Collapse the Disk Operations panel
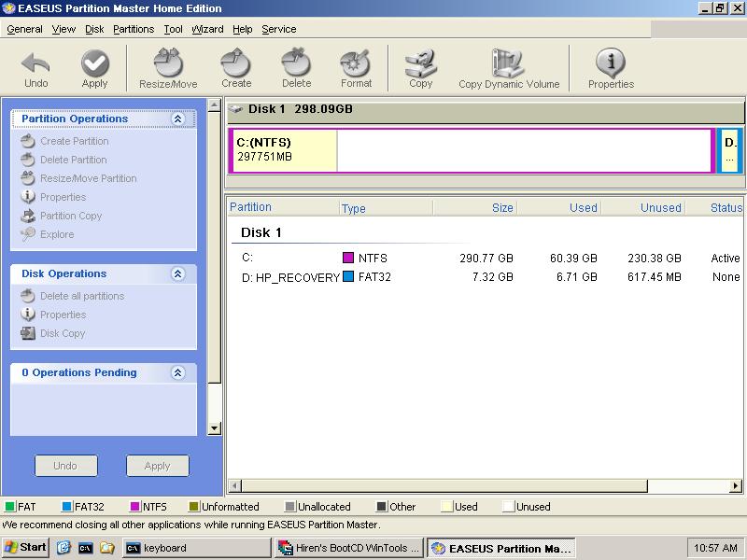This screenshot has height=560, width=747. 177,273
